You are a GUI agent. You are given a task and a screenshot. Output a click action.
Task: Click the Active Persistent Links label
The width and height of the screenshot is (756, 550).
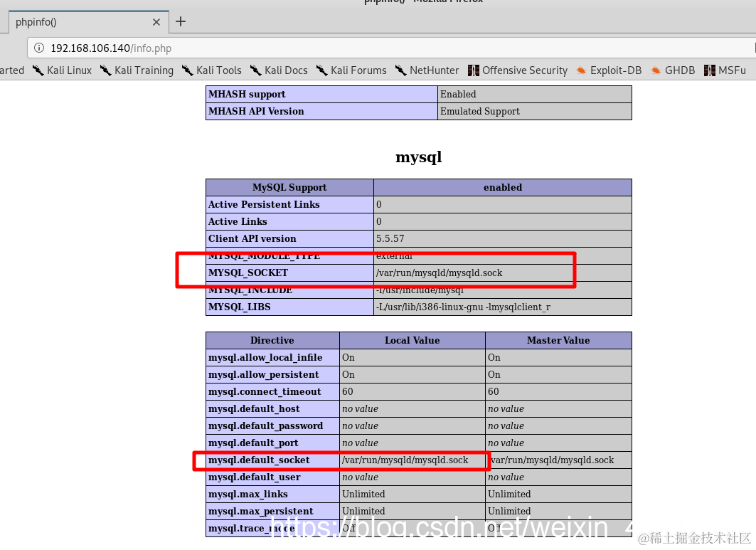tap(264, 205)
